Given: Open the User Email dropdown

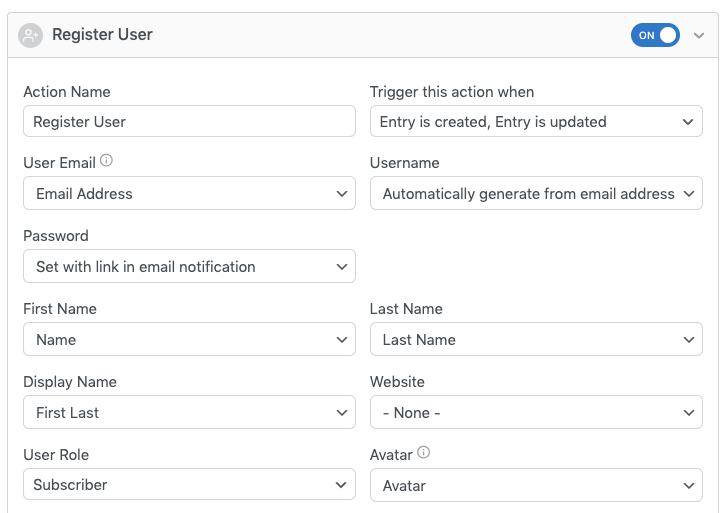Looking at the screenshot, I should click(190, 193).
